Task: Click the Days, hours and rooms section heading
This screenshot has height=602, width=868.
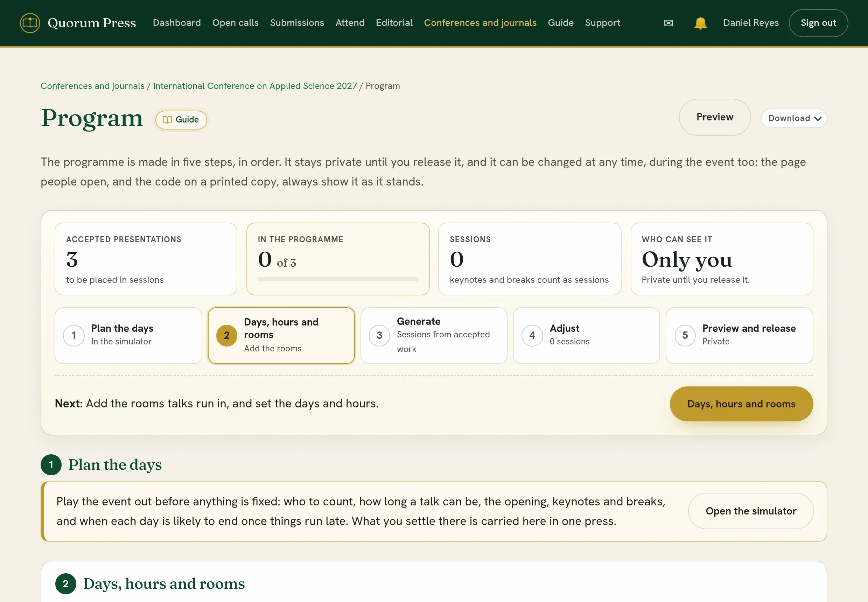Action: 164,583
